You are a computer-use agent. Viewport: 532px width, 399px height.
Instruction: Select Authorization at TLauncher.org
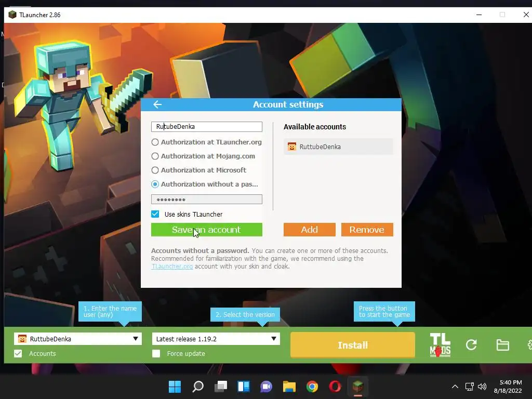click(206, 142)
